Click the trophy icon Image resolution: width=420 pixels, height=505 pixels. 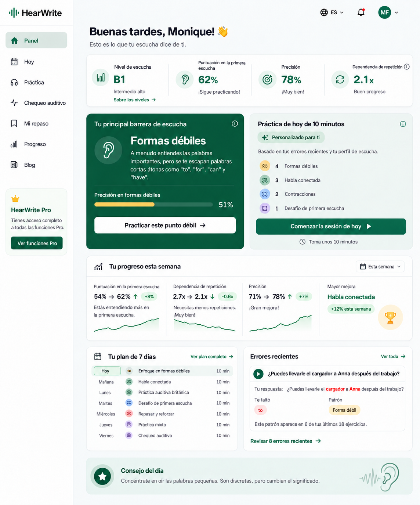click(390, 317)
